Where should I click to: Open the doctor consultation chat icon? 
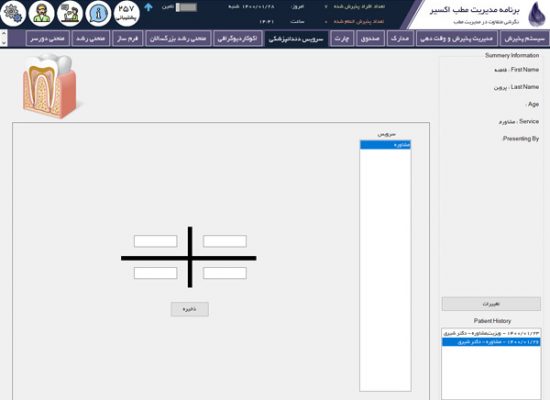70,13
